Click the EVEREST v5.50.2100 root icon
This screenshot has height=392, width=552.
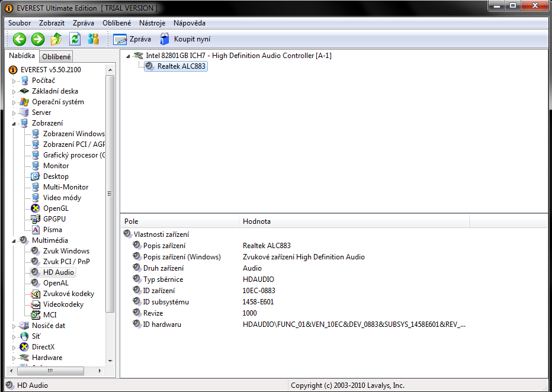tap(13, 70)
